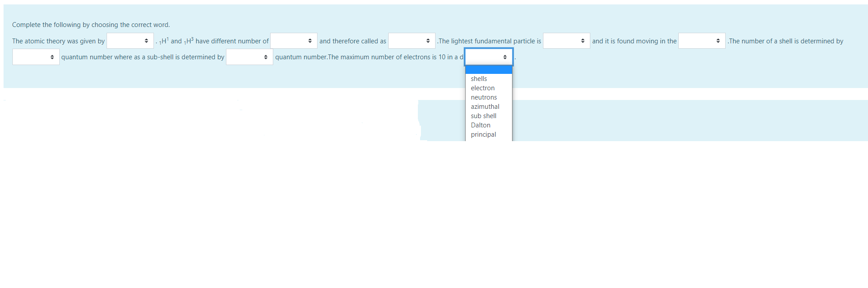Viewport: 868px width, 288px height.
Task: Pick 'sub shell' from the dropdown list
Action: tap(489, 116)
